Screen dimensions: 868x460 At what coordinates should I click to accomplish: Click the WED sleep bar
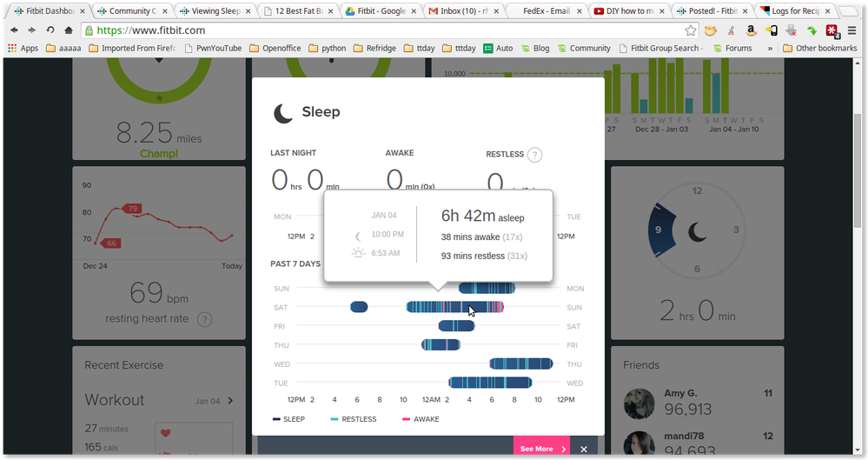(x=521, y=363)
